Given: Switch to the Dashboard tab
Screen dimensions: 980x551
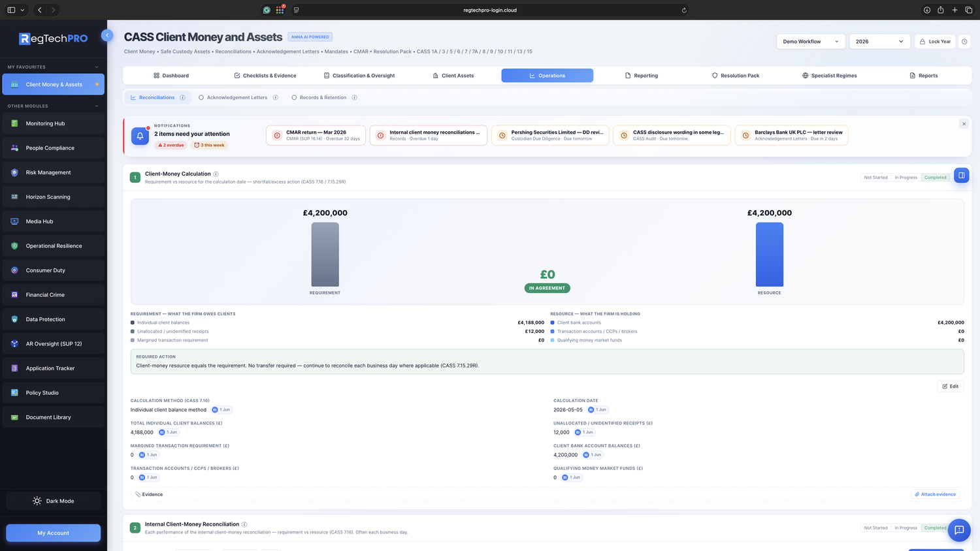Looking at the screenshot, I should click(x=171, y=76).
